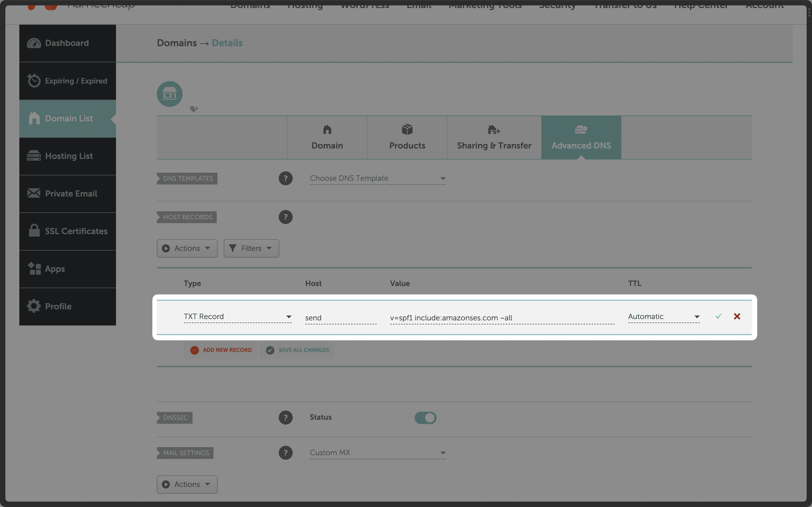Click the DNSSEC help question mark icon
812x507 pixels.
tap(285, 418)
